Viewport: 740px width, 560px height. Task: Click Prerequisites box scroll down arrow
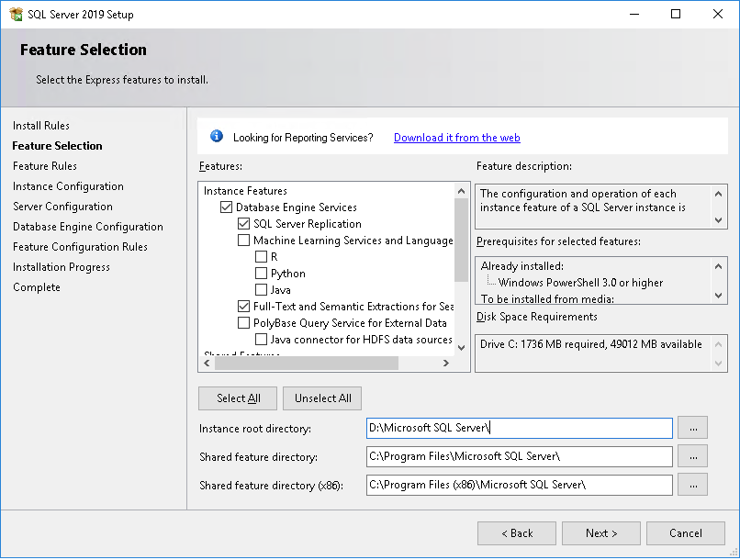click(x=718, y=296)
